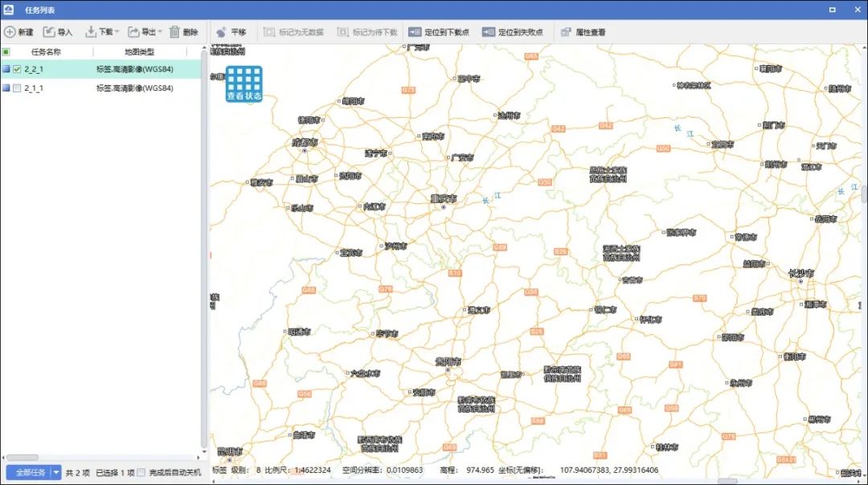The image size is (868, 485).
Task: Click the task list horizontal scrollbar thumb
Action: click(23, 458)
